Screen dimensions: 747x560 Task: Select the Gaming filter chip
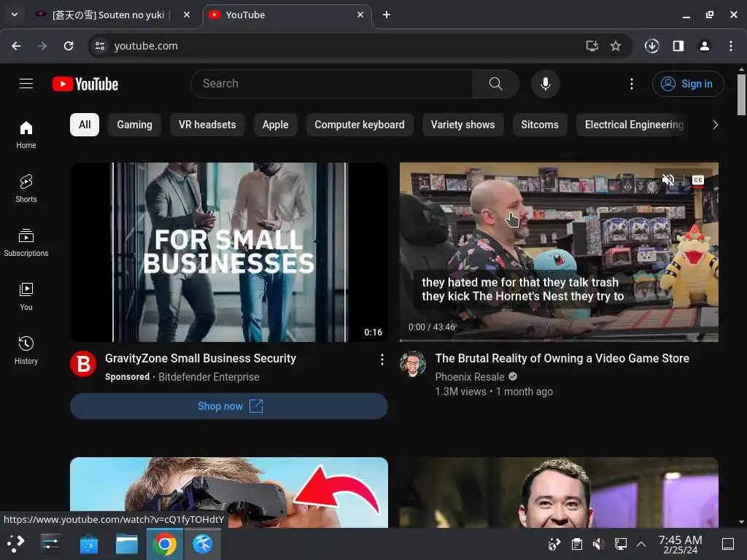click(135, 125)
